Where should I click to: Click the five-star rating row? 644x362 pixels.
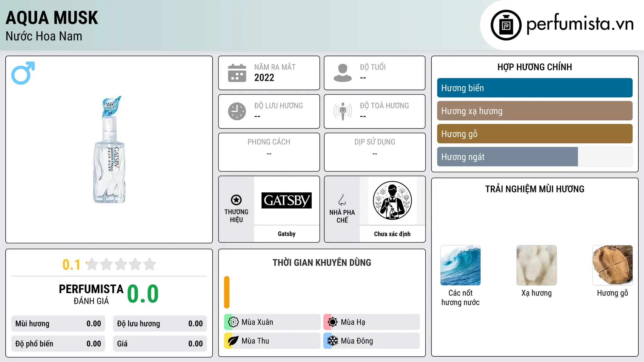click(121, 264)
